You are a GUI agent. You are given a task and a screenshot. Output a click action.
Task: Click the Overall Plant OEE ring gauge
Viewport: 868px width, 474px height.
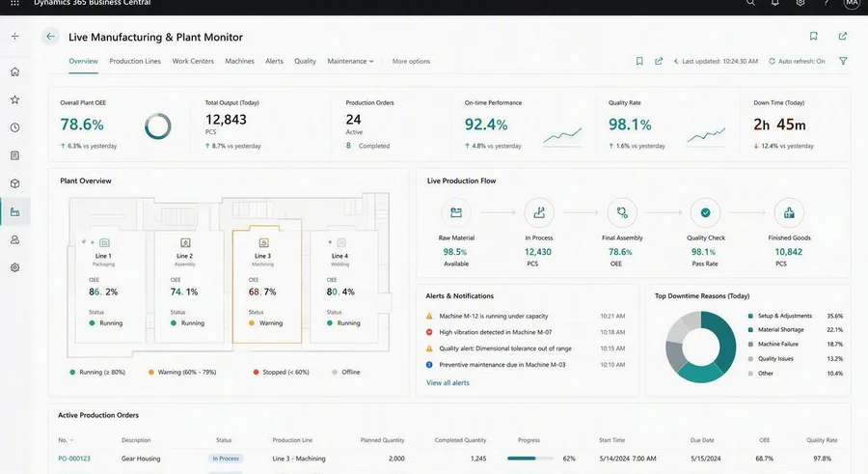pyautogui.click(x=158, y=126)
